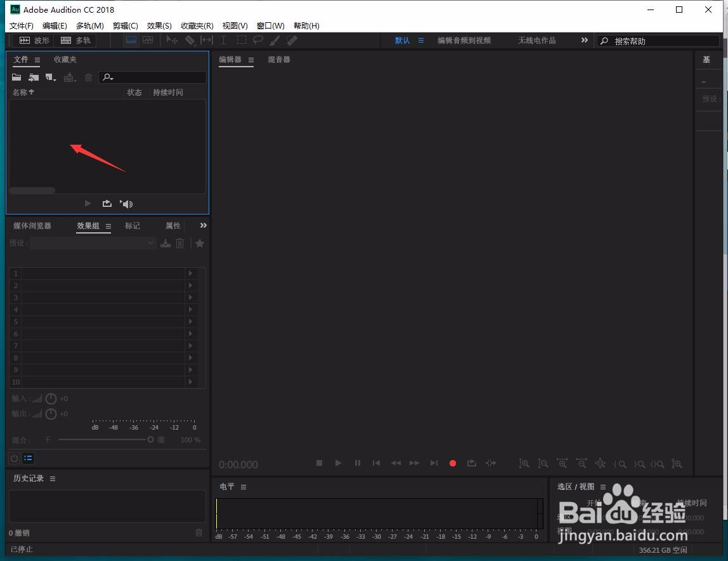Select the Marquee Selection tool
Screen dimensions: 728x561
[242, 41]
